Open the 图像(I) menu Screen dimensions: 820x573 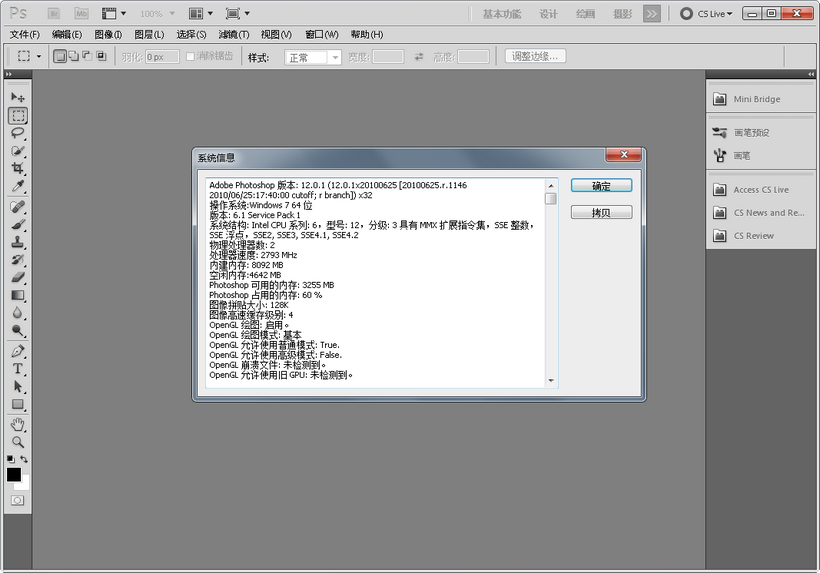coord(108,35)
